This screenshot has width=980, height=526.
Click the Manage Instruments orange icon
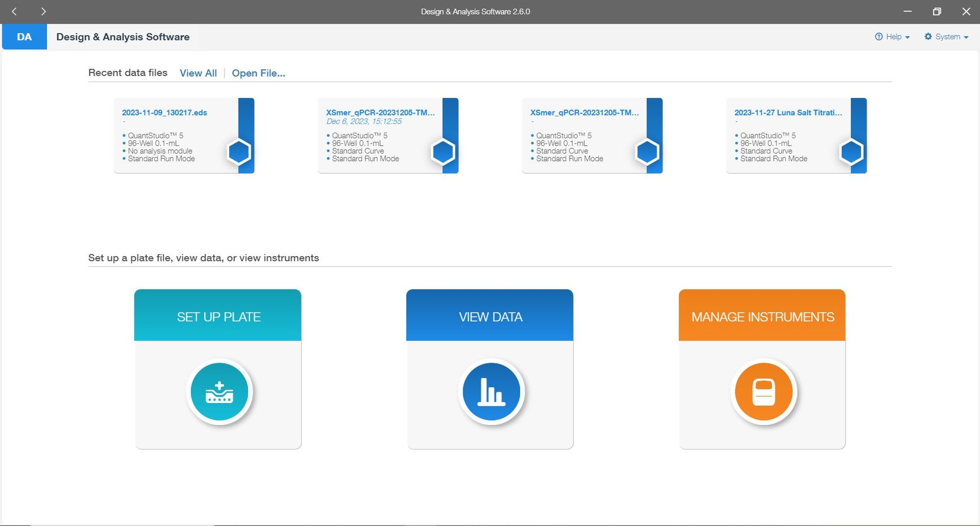pos(763,392)
